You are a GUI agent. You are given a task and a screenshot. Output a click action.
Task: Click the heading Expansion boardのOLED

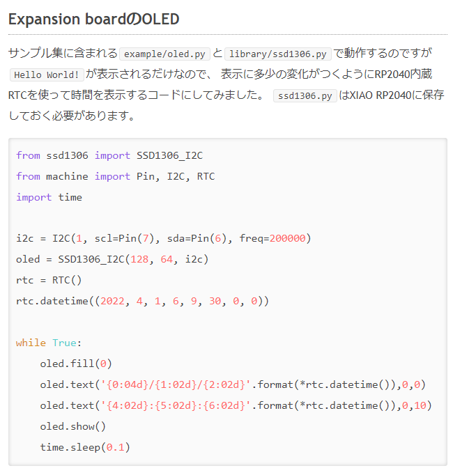tap(94, 19)
